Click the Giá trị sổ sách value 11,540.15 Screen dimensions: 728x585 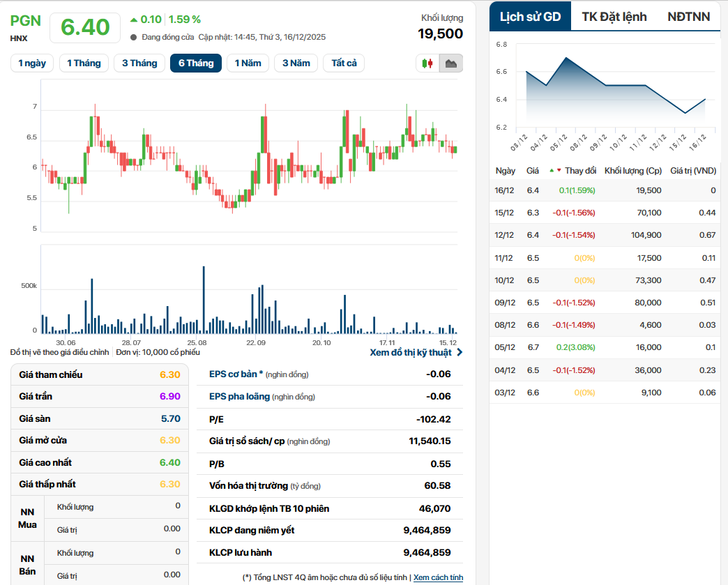click(430, 441)
